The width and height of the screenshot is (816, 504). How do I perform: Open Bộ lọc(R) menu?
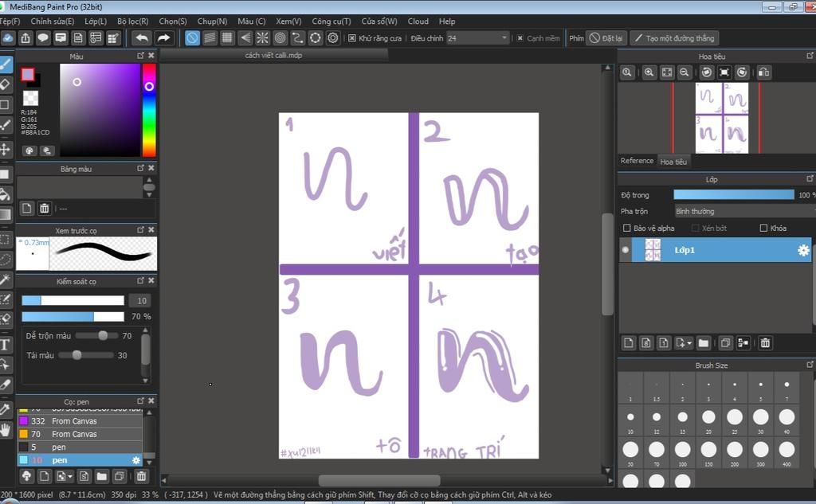pyautogui.click(x=133, y=21)
